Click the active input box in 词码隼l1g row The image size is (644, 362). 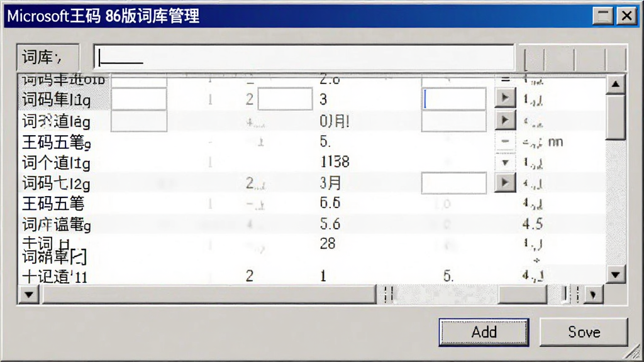(454, 99)
